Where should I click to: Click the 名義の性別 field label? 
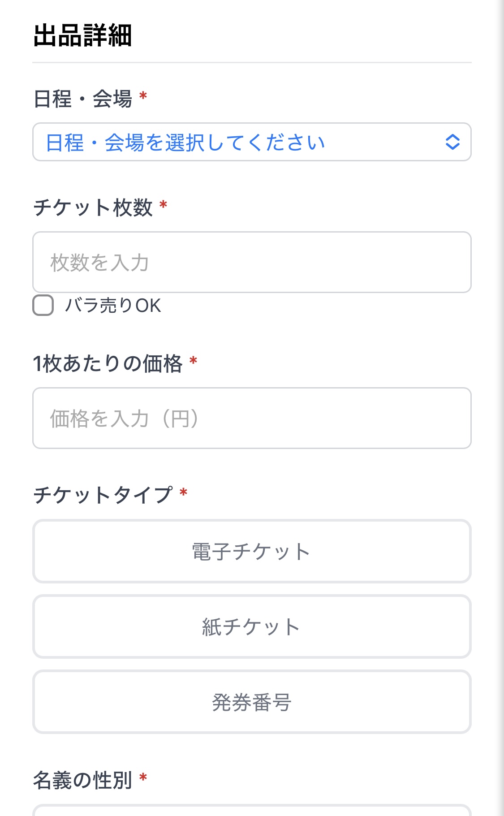pos(83,780)
